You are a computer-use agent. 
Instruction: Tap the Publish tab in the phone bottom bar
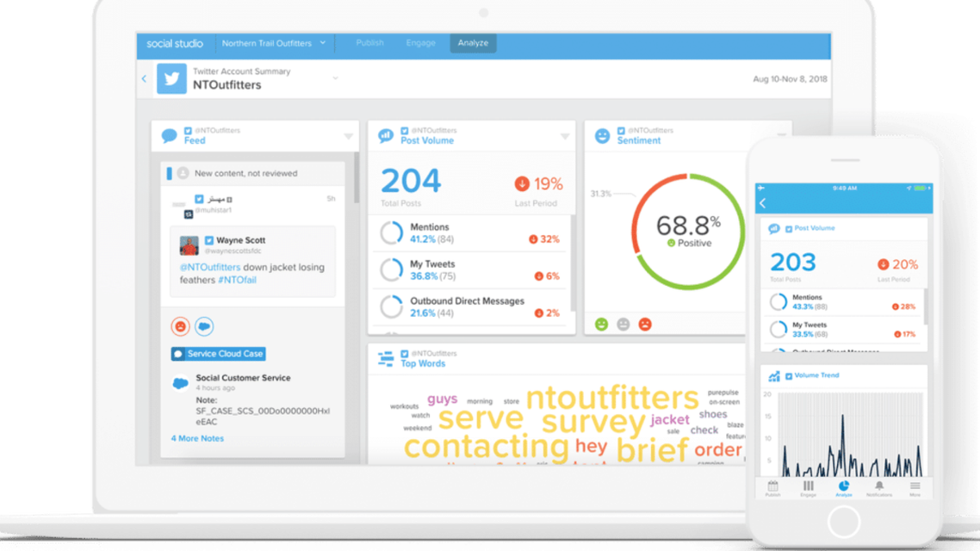(773, 488)
